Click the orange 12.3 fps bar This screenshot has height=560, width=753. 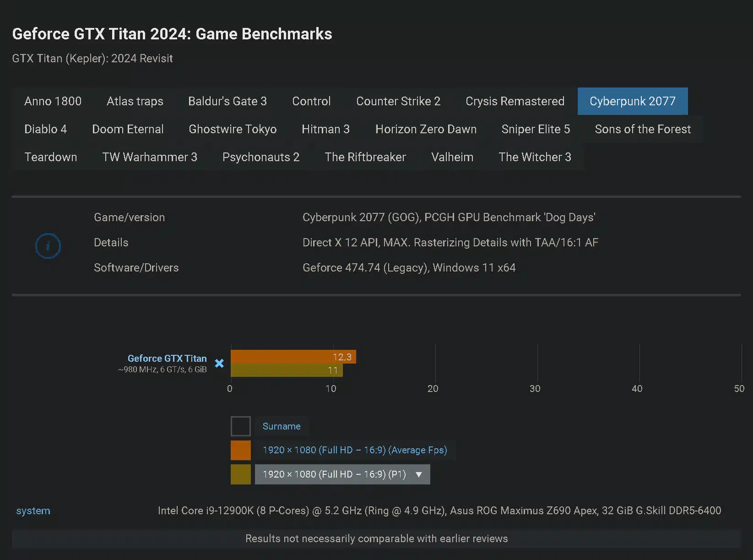(293, 357)
